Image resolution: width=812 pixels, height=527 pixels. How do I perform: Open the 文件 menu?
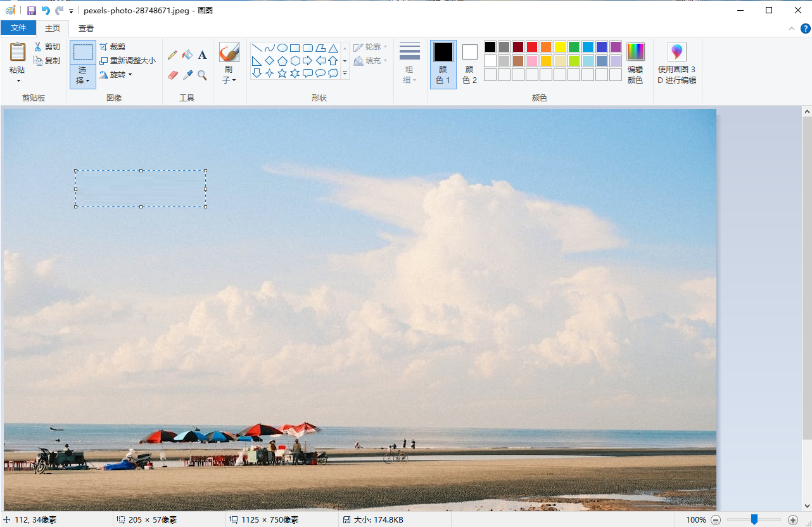(x=18, y=28)
